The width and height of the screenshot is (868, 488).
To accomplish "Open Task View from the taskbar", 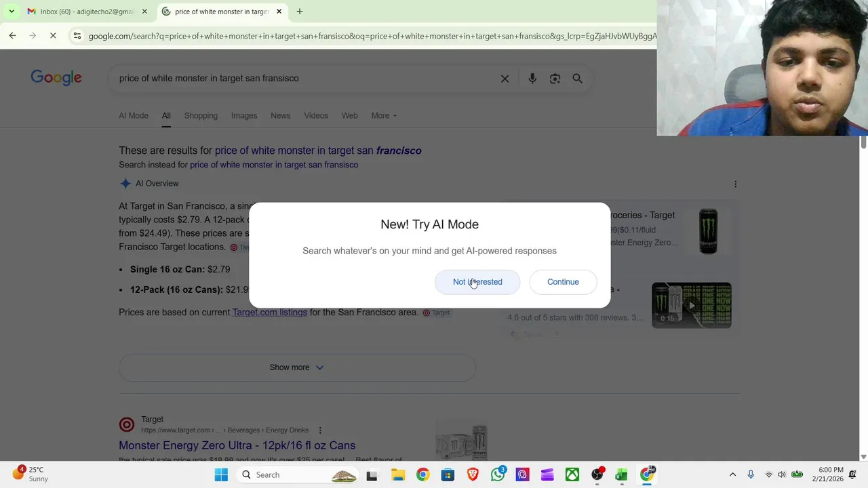I will tap(372, 475).
